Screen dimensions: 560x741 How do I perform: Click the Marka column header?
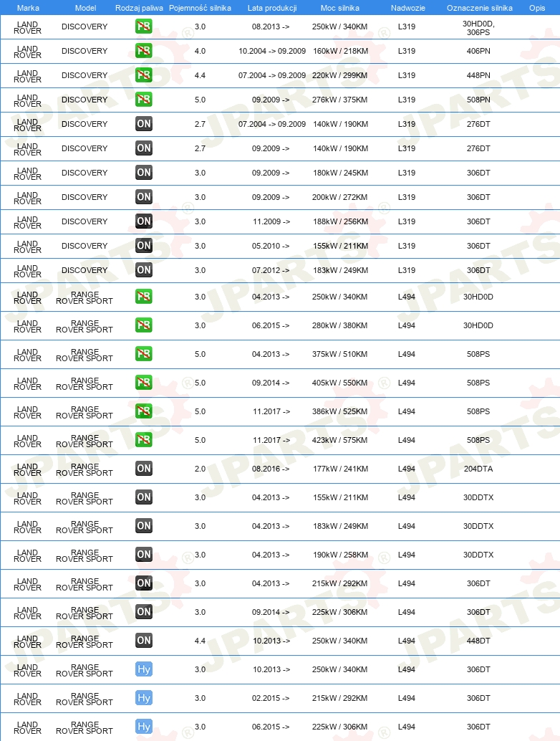(28, 8)
